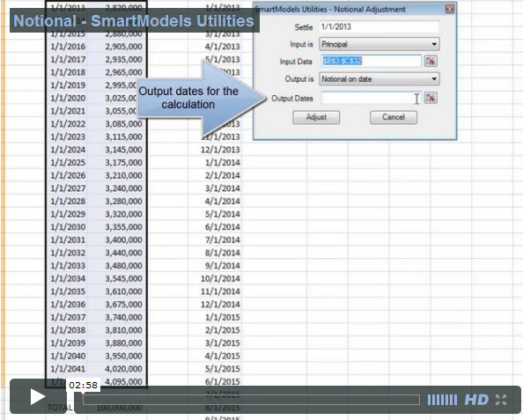Select output date cell 12/1/2014

click(215, 305)
